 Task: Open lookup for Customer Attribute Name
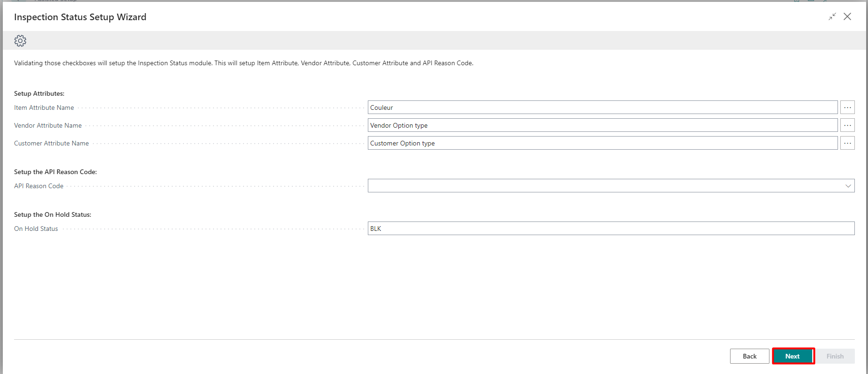[x=847, y=143]
